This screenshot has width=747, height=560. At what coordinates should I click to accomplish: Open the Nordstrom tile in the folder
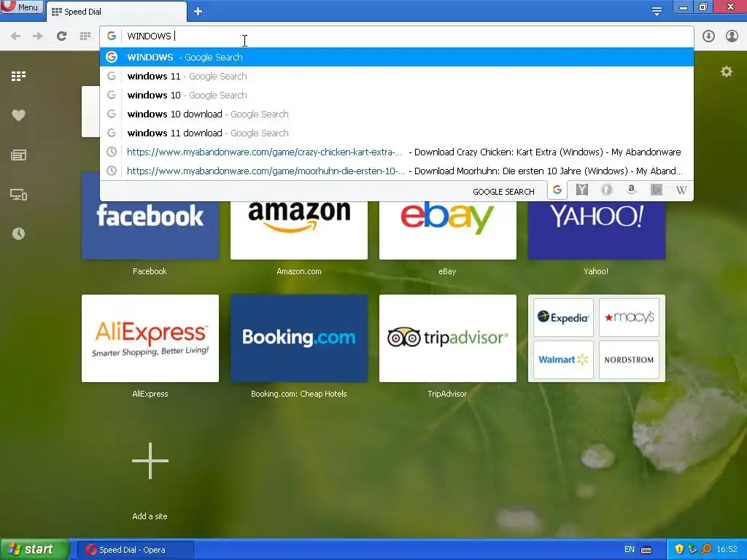[x=629, y=359]
